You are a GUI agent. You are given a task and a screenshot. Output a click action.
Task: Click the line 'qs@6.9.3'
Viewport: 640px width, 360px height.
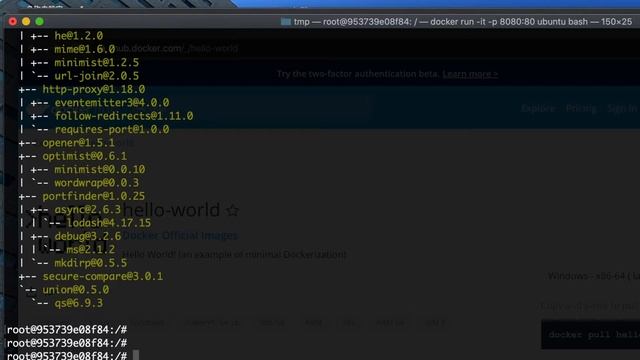pos(79,303)
